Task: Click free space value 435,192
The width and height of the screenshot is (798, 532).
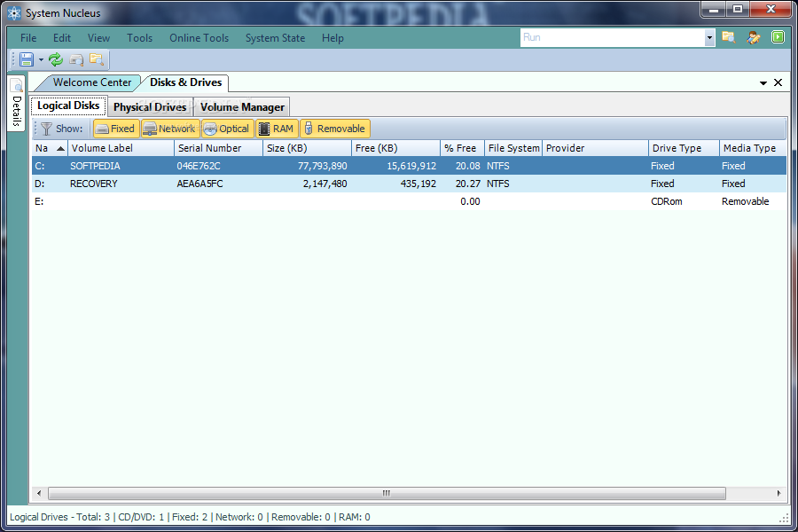Action: click(419, 184)
